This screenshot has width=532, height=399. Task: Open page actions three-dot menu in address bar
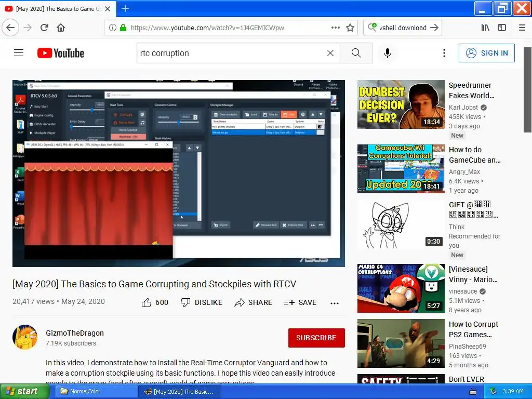335,28
